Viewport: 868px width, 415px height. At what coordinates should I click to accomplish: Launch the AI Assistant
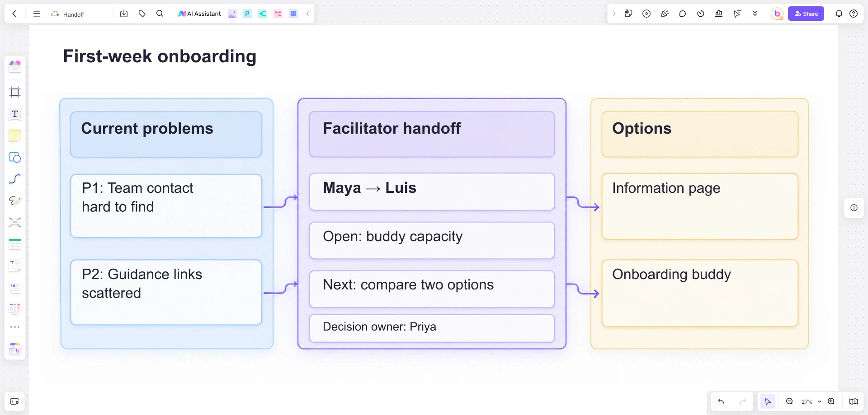pos(199,14)
